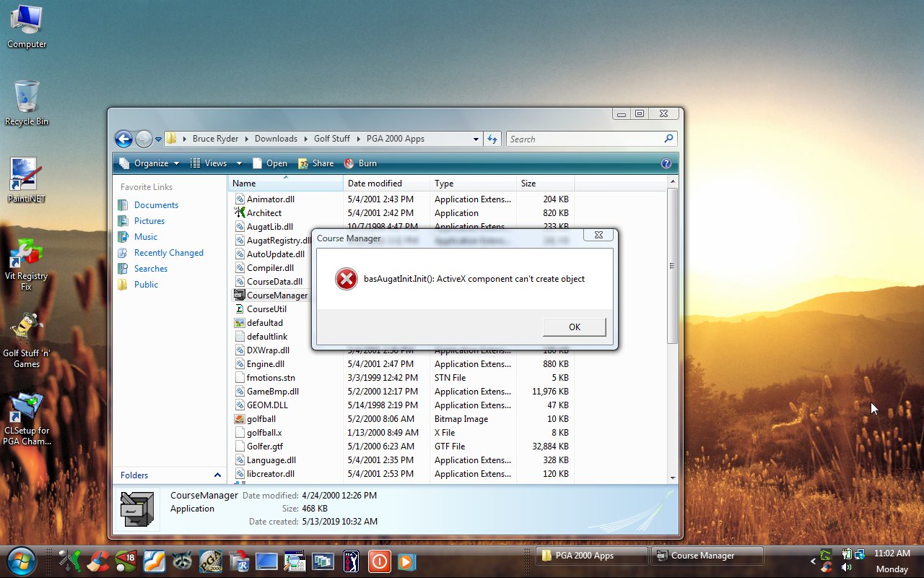Screen dimensions: 924x578
Task: Click the Explorer Back arrow button
Action: [x=123, y=139]
